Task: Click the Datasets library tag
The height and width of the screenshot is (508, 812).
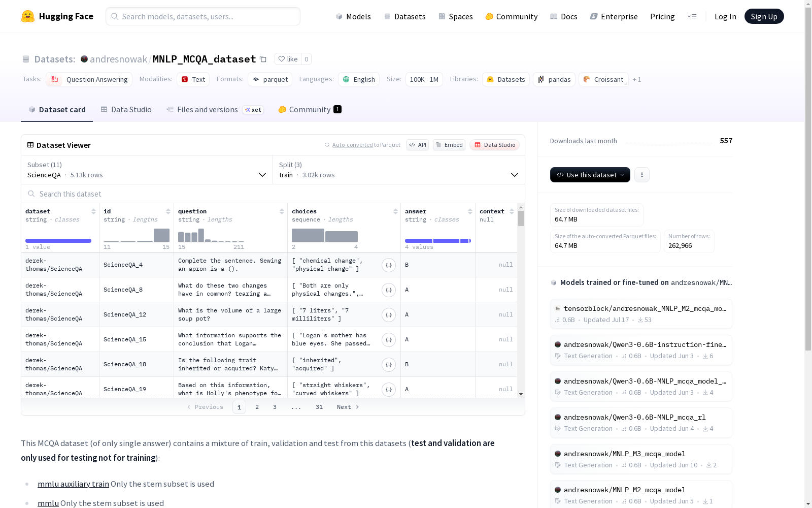Action: [506, 79]
